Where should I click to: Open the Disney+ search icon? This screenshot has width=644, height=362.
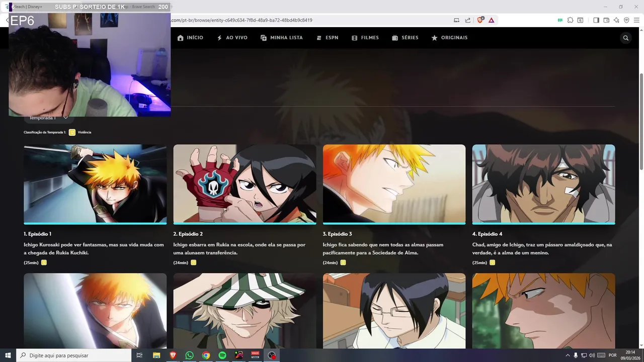(x=626, y=38)
